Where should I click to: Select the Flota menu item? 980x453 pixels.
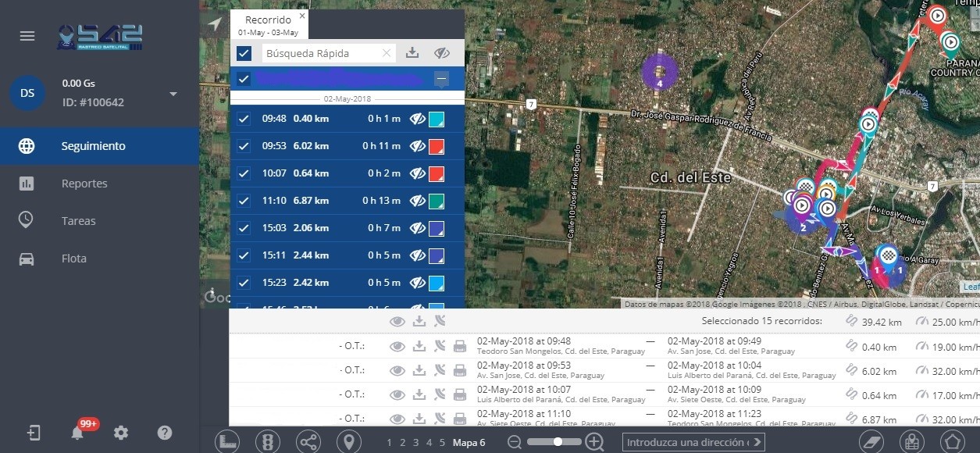74,259
